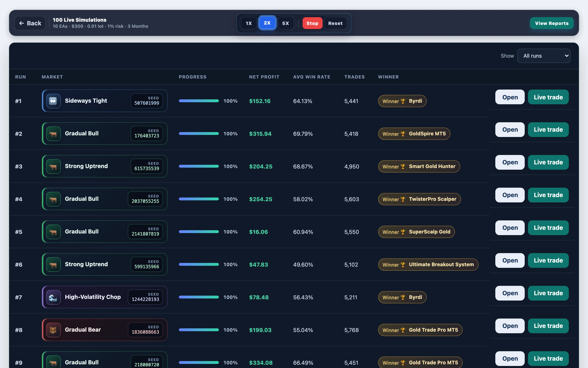
Task: Click the Gold Trade Pro MT5 winner badge in run #8
Action: tap(420, 330)
